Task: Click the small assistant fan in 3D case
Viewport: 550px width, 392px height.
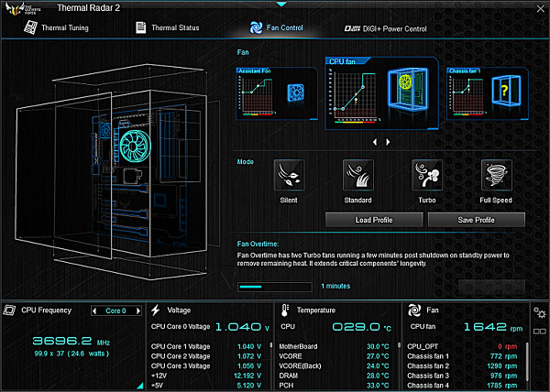Action: coord(105,130)
